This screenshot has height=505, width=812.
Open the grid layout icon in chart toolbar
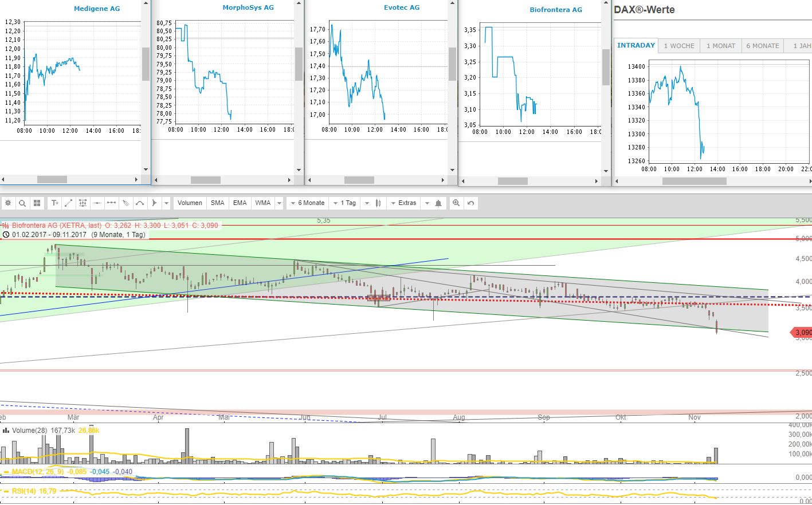tap(37, 203)
